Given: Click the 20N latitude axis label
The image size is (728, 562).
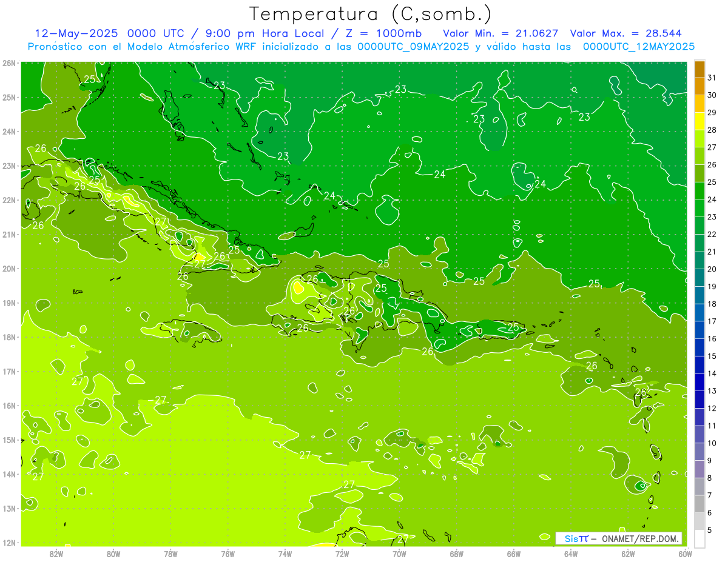Looking at the screenshot, I should pos(8,269).
